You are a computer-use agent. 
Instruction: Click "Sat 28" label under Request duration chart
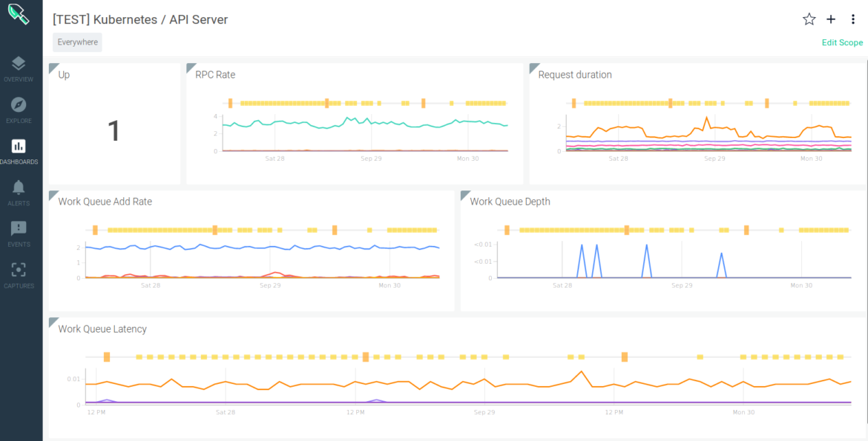coord(618,159)
